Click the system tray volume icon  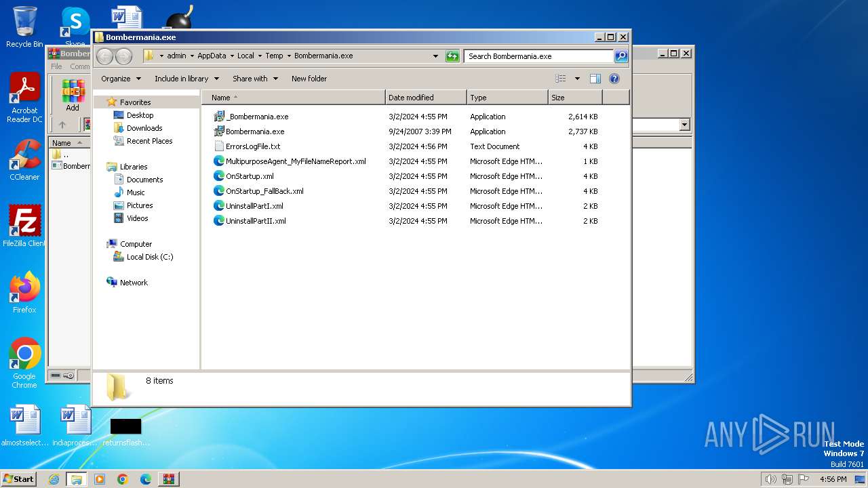(770, 479)
